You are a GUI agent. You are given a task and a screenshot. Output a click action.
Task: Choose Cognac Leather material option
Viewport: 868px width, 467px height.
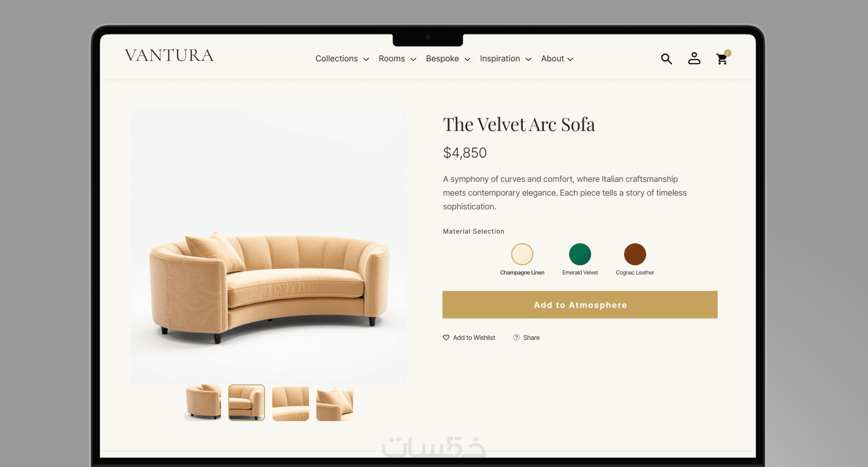coord(635,254)
